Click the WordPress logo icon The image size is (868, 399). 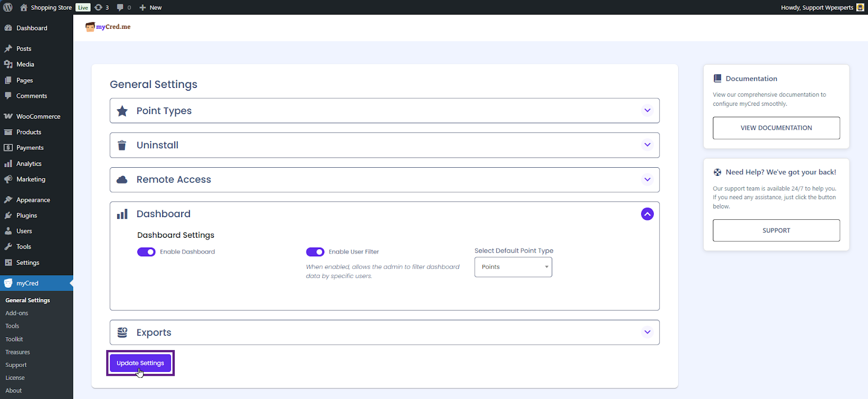tap(8, 8)
